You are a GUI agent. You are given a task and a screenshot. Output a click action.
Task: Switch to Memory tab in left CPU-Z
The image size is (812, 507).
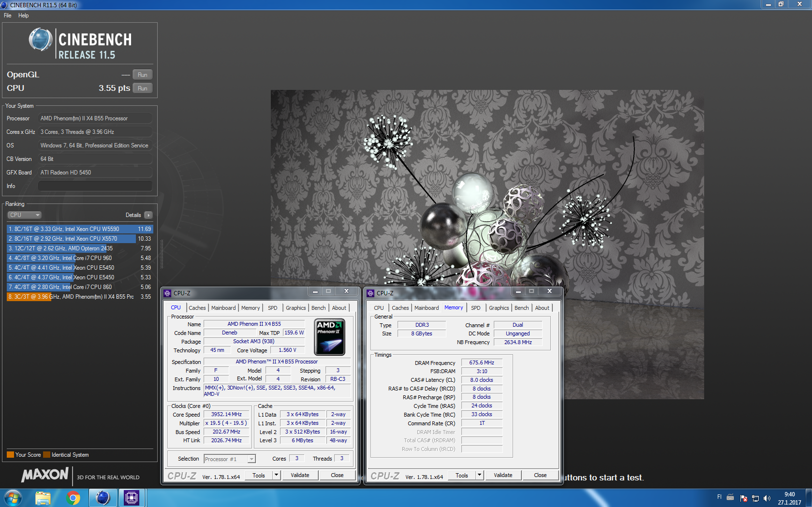coord(251,308)
